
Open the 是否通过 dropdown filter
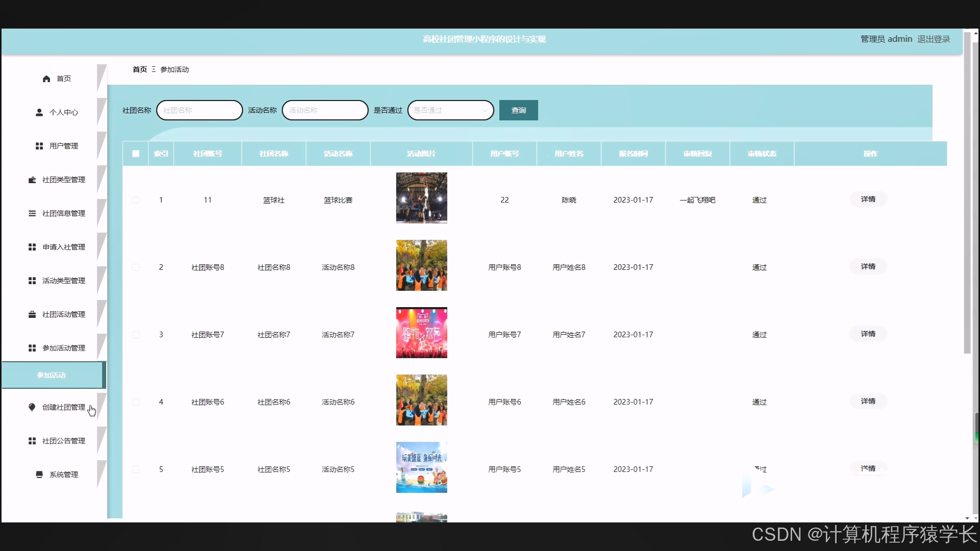coord(451,110)
